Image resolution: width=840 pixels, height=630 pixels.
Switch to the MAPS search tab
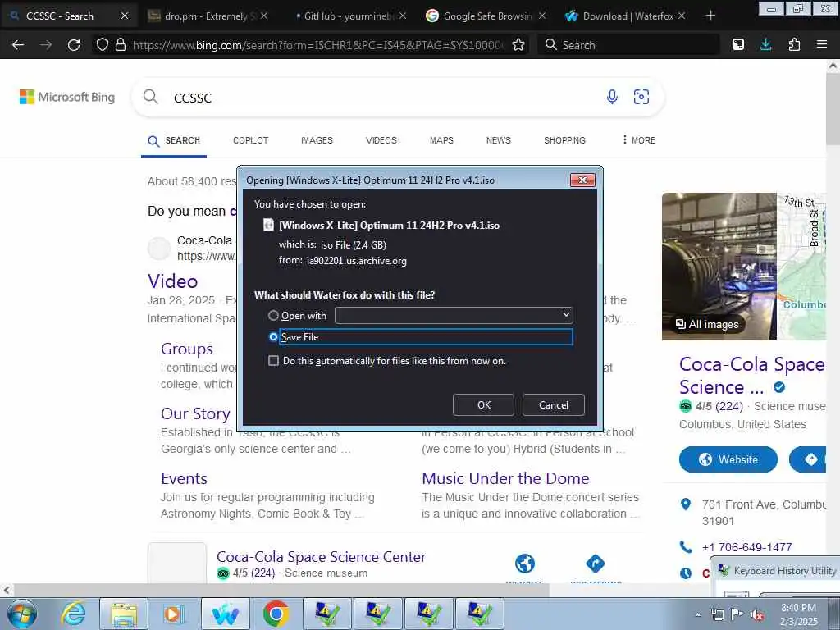pos(441,140)
